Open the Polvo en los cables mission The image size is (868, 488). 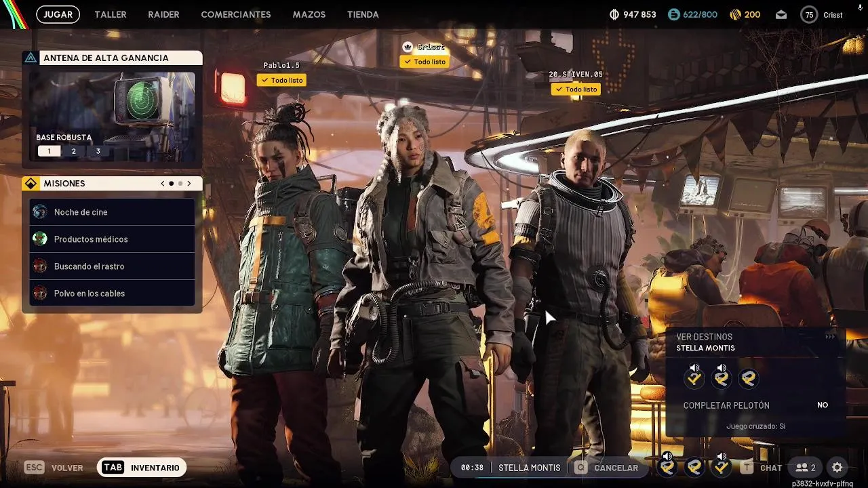coord(113,293)
